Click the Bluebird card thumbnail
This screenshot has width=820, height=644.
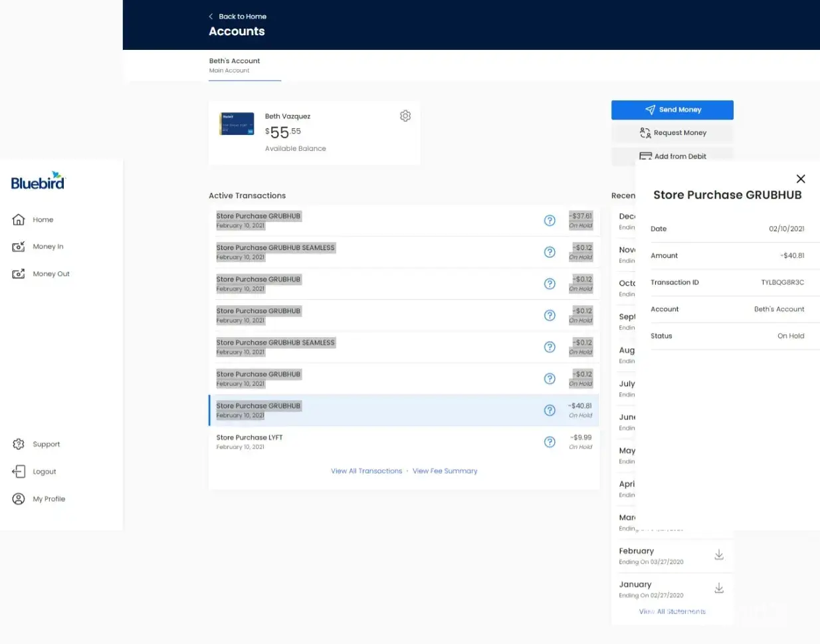[x=237, y=124]
